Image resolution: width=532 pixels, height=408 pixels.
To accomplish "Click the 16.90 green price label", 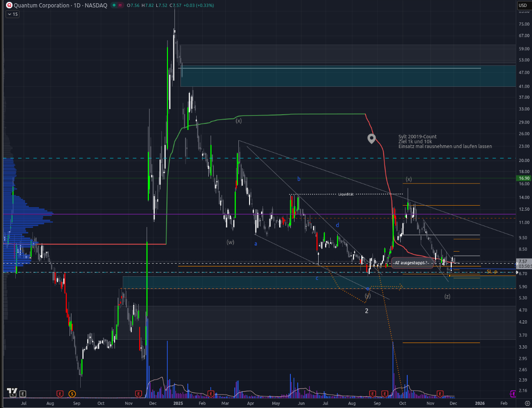I will pos(522,178).
